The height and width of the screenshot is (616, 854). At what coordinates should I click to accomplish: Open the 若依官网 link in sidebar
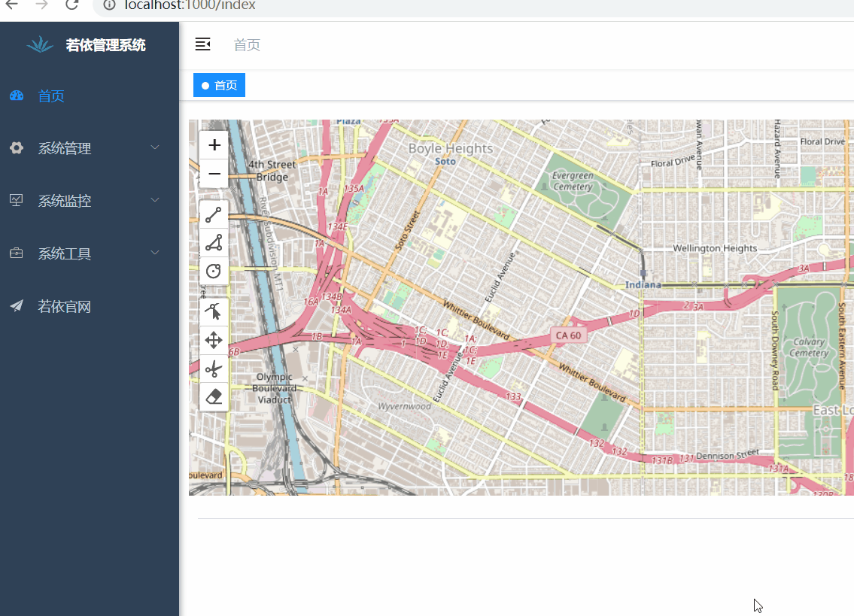90,306
